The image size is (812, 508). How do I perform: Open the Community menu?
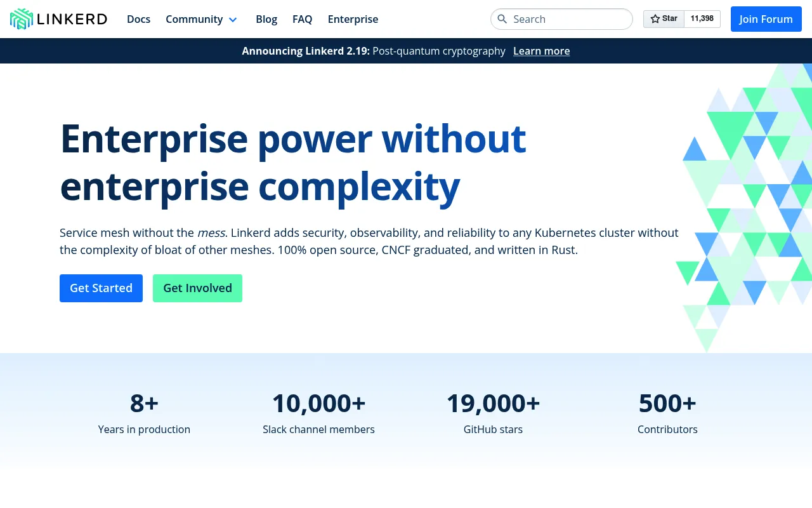coord(194,19)
